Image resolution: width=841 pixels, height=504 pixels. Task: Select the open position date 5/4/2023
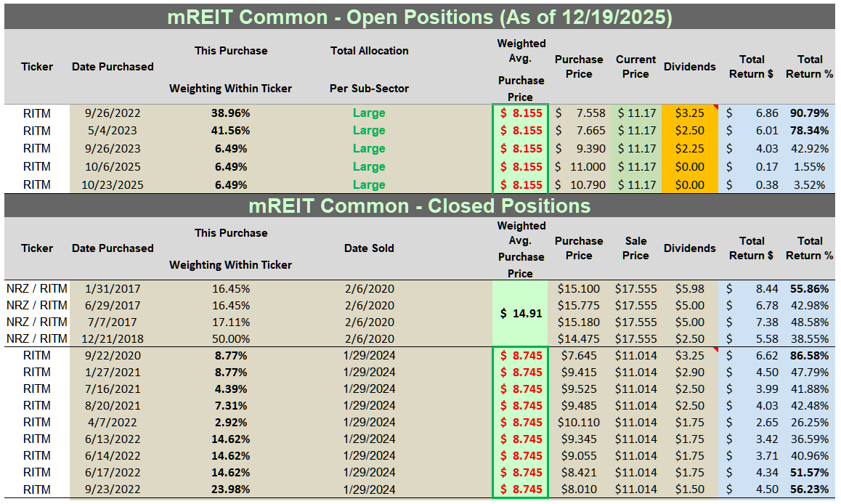113,130
